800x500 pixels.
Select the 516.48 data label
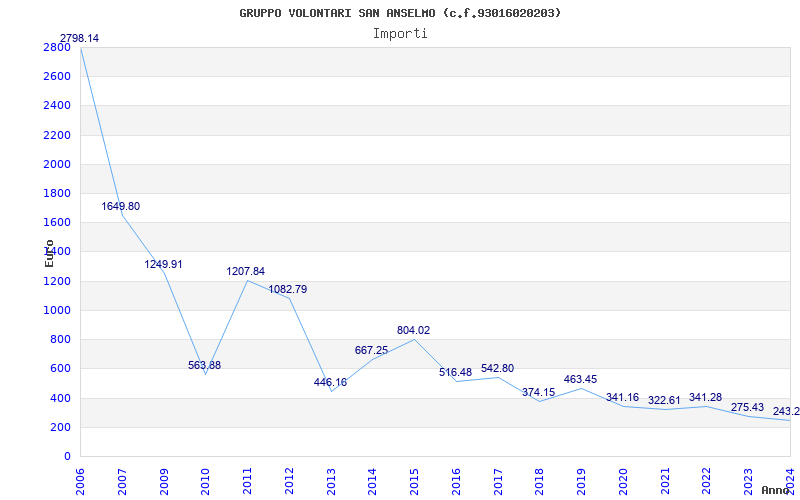pos(456,372)
